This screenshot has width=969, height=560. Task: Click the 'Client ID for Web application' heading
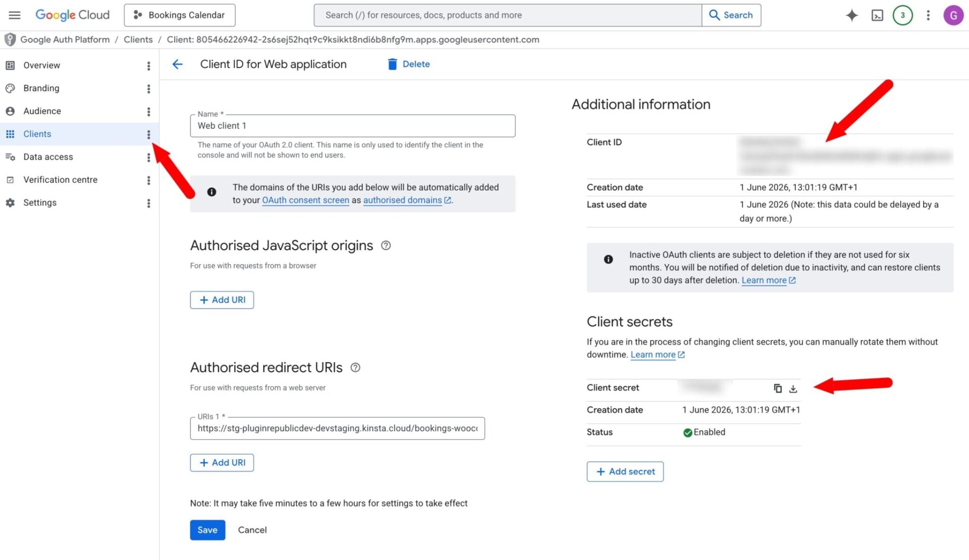273,64
